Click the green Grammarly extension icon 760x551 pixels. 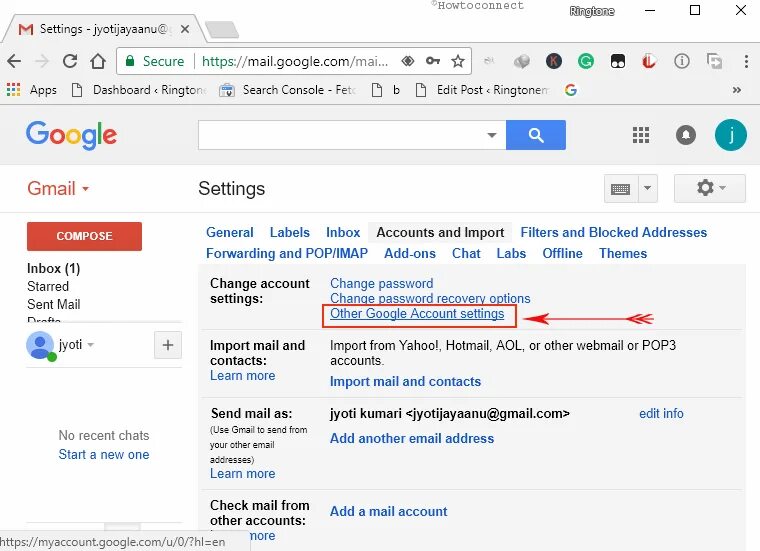[x=586, y=61]
